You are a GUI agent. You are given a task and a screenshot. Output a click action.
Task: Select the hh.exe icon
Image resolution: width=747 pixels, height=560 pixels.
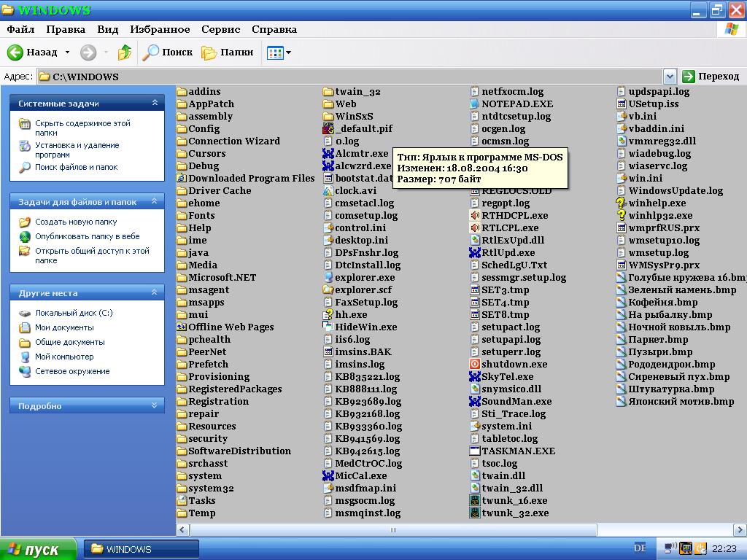[x=328, y=314]
